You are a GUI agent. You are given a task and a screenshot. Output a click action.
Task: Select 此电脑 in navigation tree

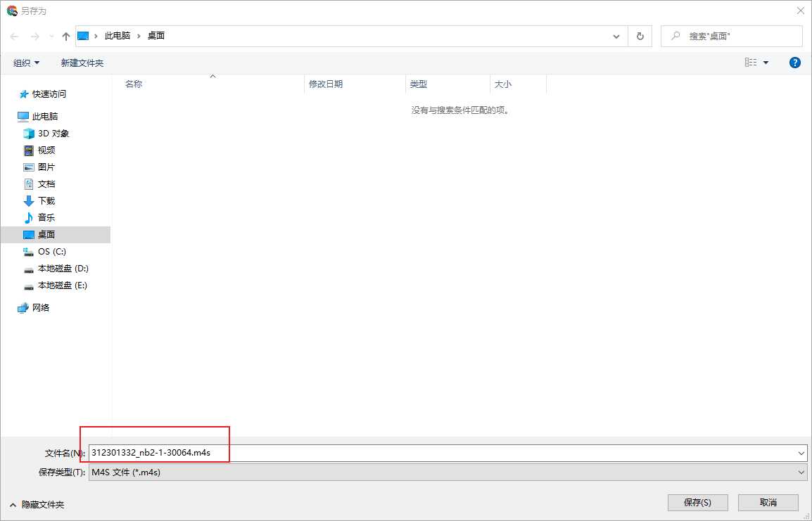(x=44, y=117)
